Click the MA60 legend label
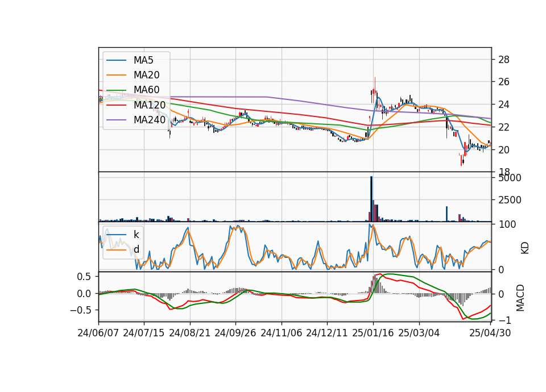 click(x=146, y=90)
